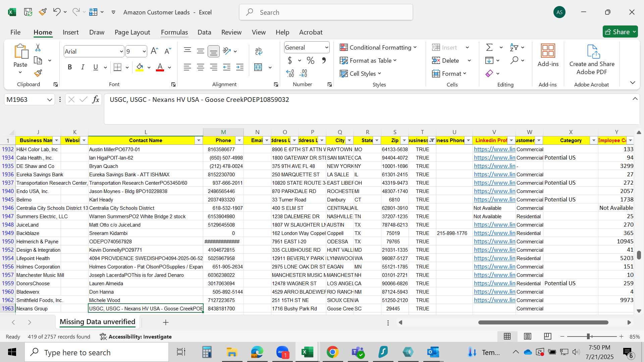Click the Undo arrow icon
The width and height of the screenshot is (644, 362).
point(56,12)
